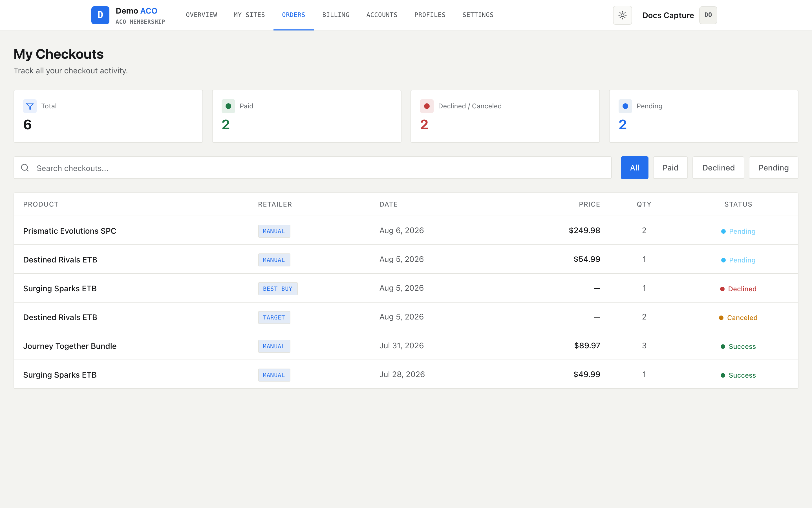Switch to the Accounts tab

382,15
